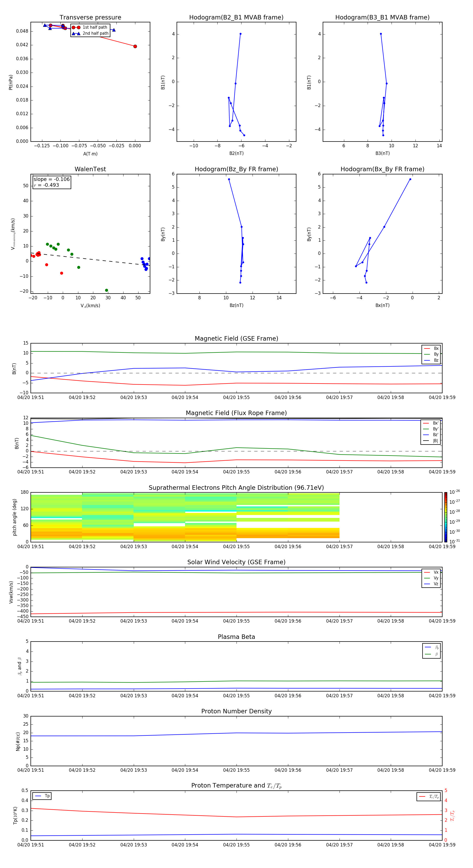Click the 'Plasma Beta' plot title
This screenshot has height=868, width=473.
pyautogui.click(x=236, y=637)
